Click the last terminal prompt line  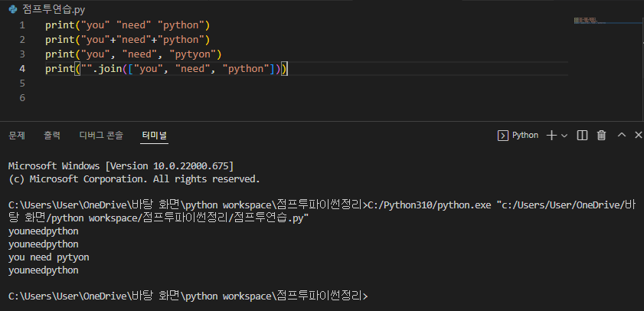click(188, 296)
